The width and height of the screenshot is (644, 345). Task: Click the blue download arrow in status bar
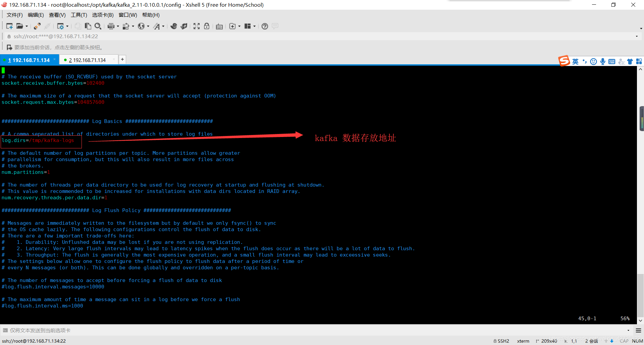pos(612,341)
